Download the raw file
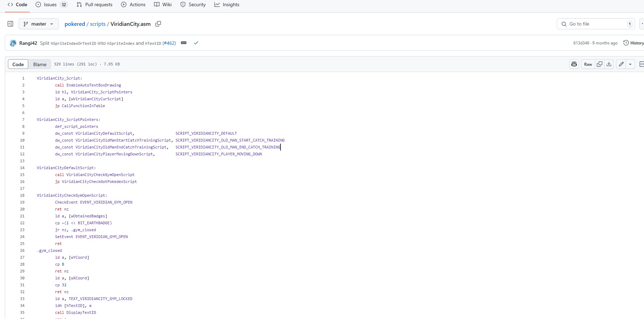This screenshot has width=644, height=319. pos(609,64)
